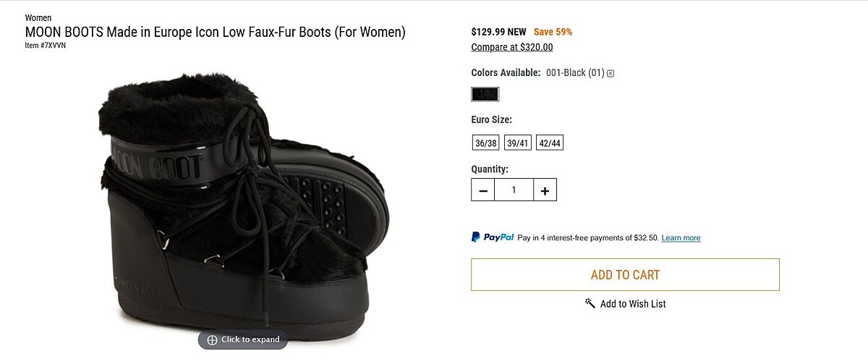Click the $129.99 NEW price

click(498, 32)
